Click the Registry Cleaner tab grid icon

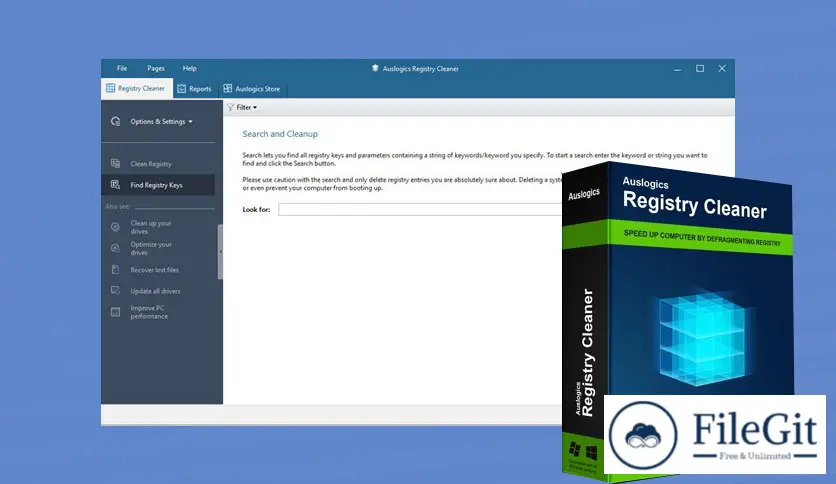[110, 88]
